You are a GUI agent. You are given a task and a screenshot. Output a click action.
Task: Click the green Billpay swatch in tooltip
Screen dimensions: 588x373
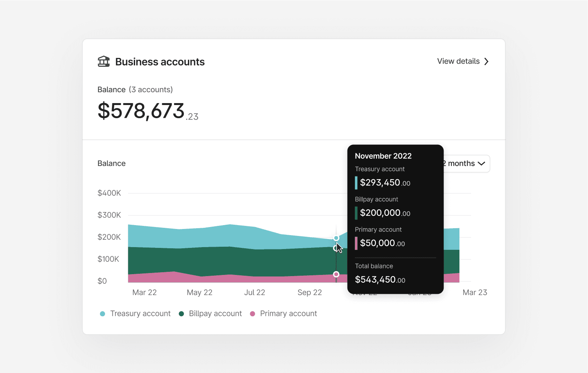(356, 213)
